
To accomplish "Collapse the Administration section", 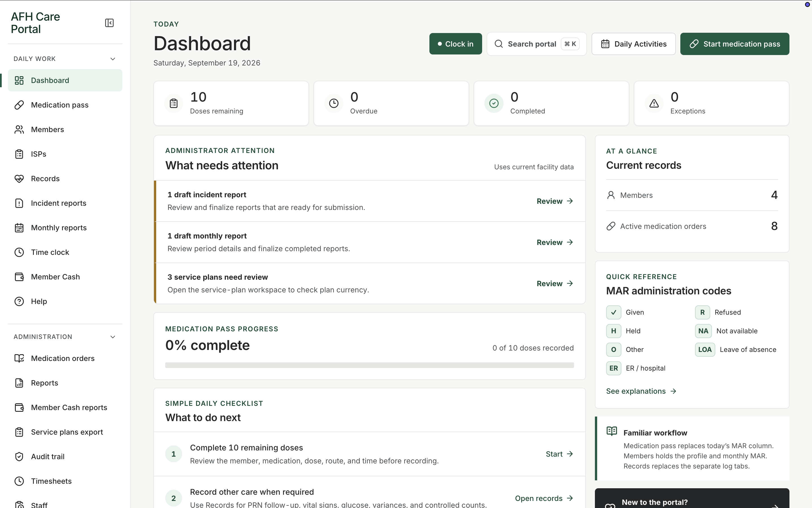I will (x=65, y=337).
